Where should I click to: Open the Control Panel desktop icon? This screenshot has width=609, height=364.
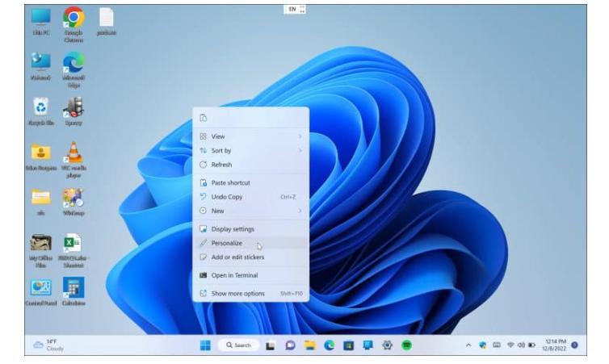click(x=40, y=292)
